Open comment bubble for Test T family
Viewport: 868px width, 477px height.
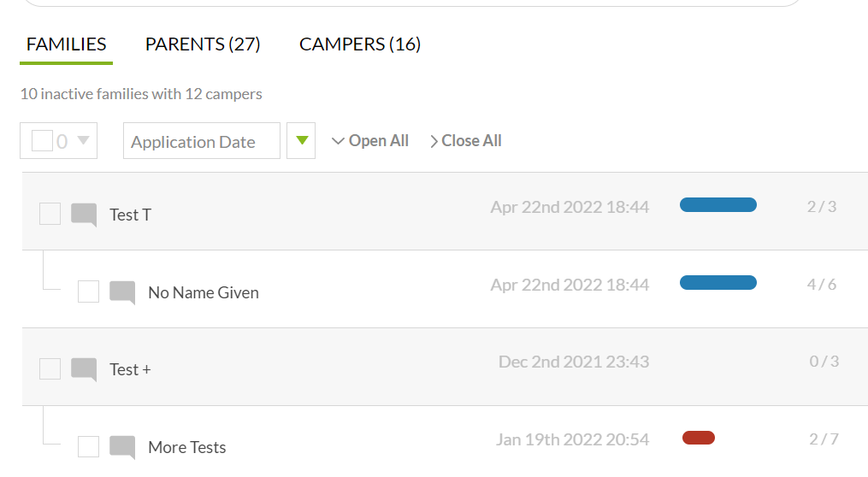tap(84, 215)
